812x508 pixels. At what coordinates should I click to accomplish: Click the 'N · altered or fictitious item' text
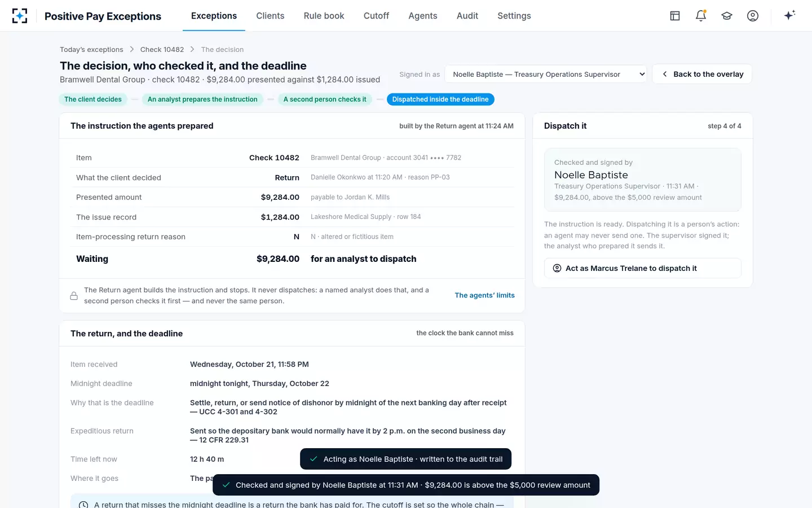(352, 237)
